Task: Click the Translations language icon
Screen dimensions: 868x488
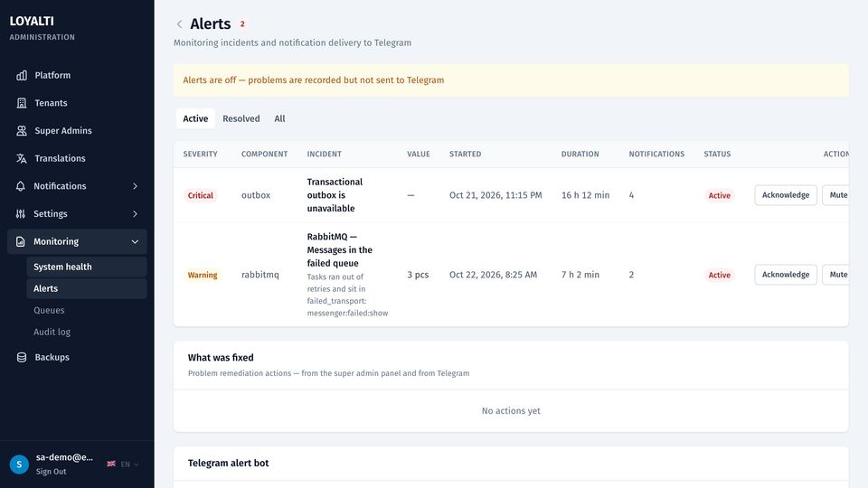Action: 22,158
